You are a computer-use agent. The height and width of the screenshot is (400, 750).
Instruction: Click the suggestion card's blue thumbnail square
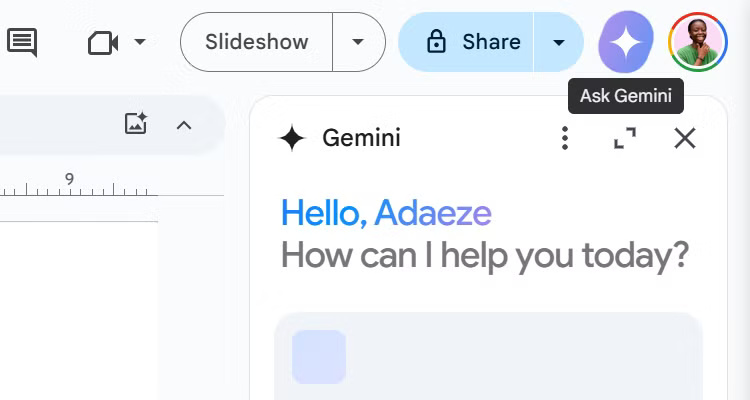319,357
